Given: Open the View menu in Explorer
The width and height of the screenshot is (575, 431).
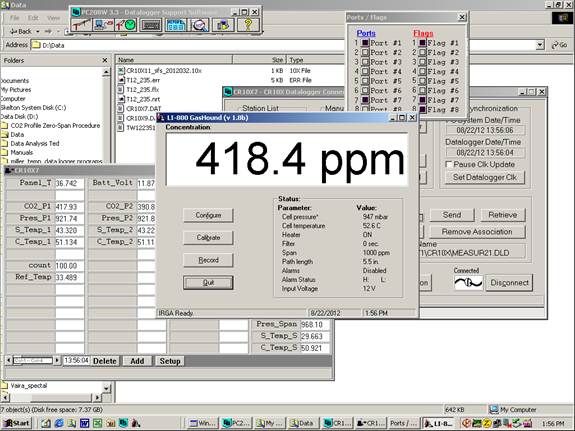Looking at the screenshot, I should click(53, 18).
